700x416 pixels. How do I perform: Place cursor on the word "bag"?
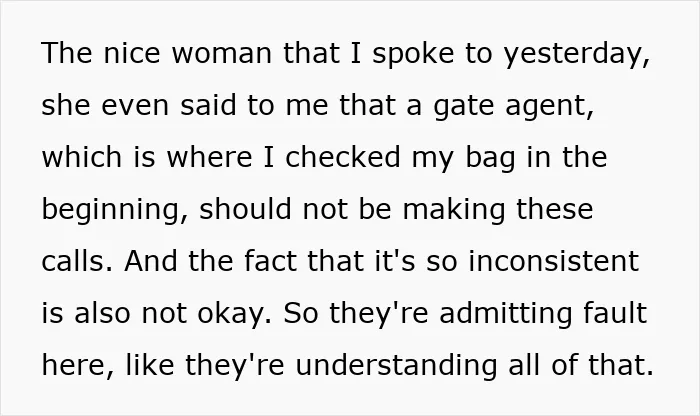coord(491,159)
